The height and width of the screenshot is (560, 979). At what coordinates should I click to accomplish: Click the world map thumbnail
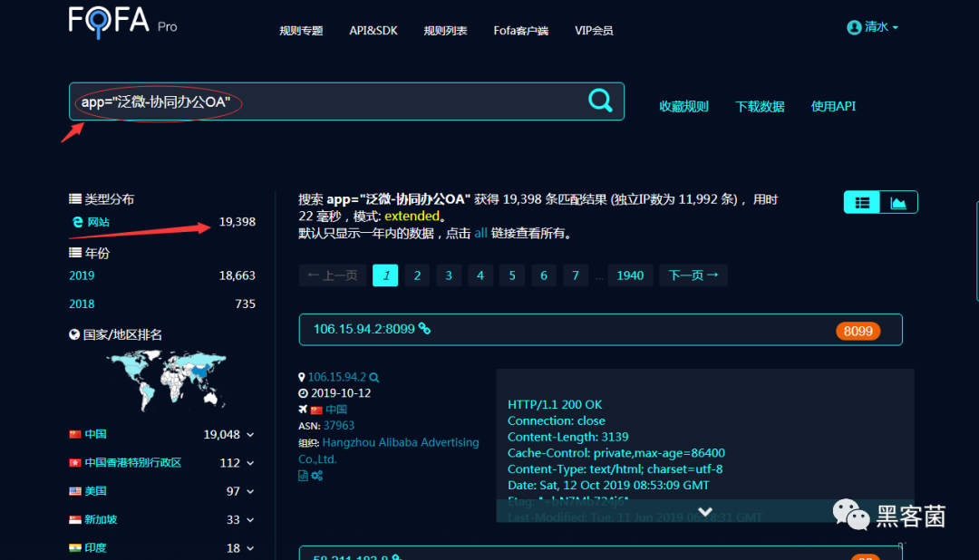coord(166,380)
